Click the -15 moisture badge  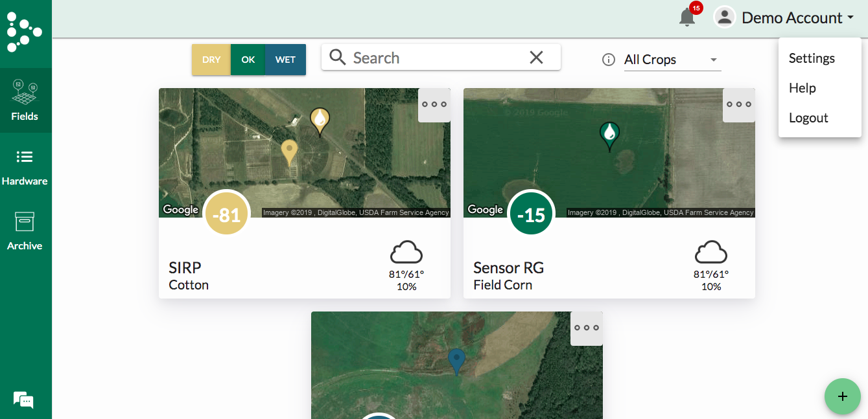(532, 214)
